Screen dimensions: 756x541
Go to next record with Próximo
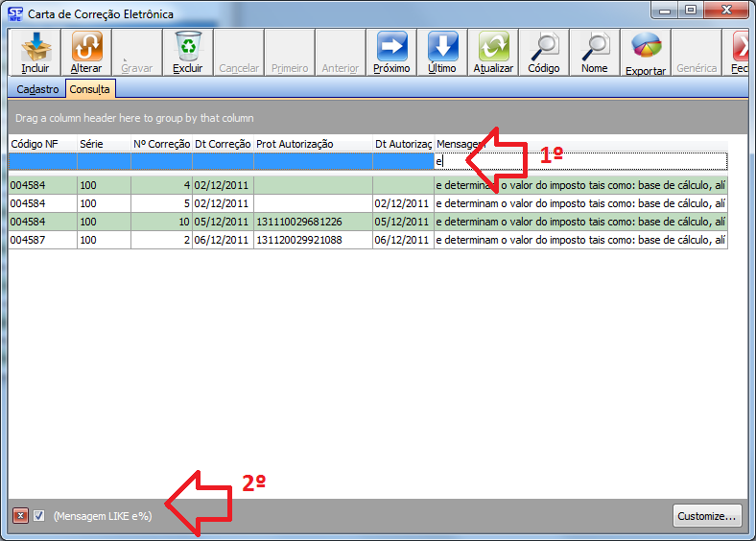391,52
